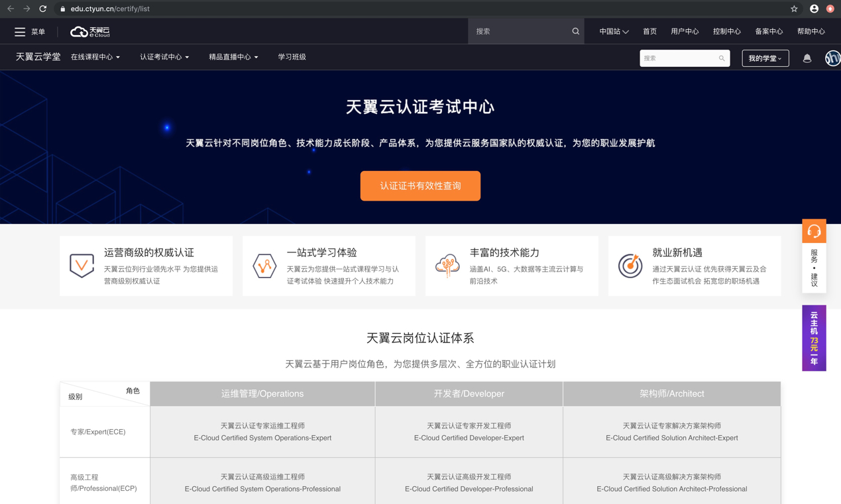Click the browser forward arrow

(27, 9)
